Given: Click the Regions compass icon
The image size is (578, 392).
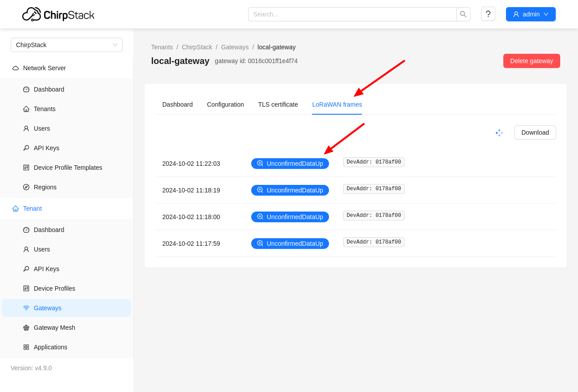Looking at the screenshot, I should tap(26, 187).
